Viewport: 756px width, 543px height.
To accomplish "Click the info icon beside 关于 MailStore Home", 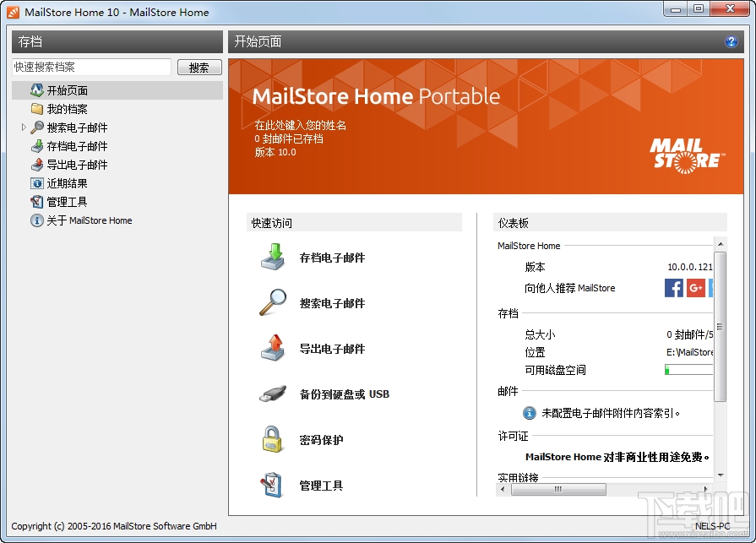I will tap(36, 220).
